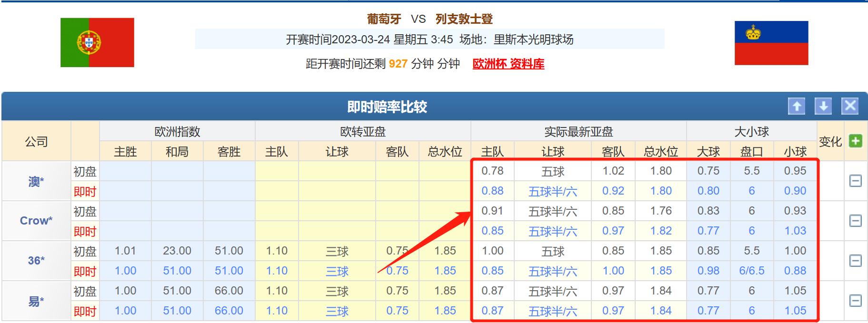Click the 主胜 column header
The width and height of the screenshot is (868, 323).
(125, 152)
